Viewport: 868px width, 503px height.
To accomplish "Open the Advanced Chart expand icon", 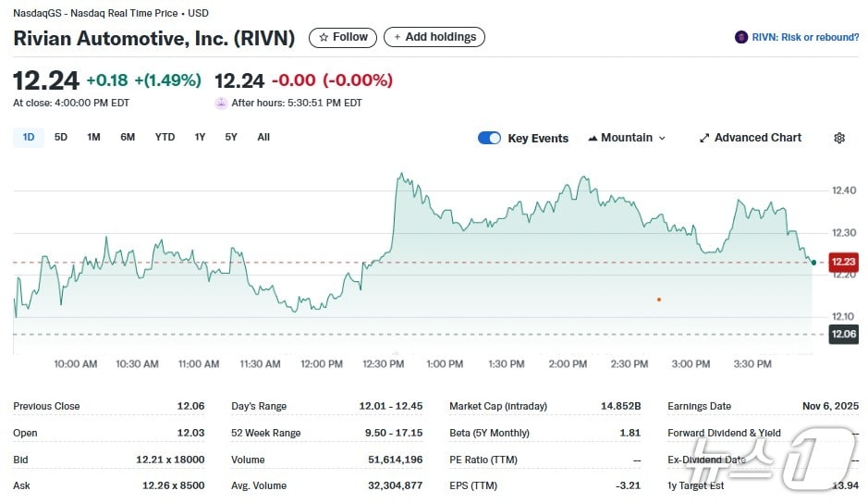I will [704, 138].
